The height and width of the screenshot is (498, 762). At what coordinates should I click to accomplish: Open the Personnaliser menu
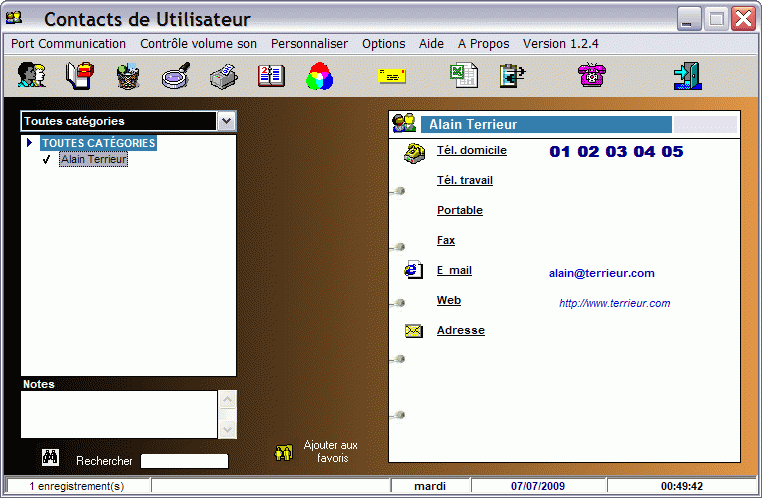click(x=309, y=44)
